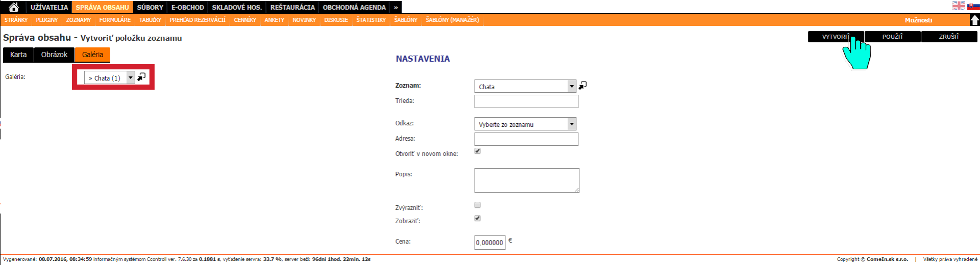Switch language with the English flag
This screenshot has height=265, width=980.
(959, 6)
